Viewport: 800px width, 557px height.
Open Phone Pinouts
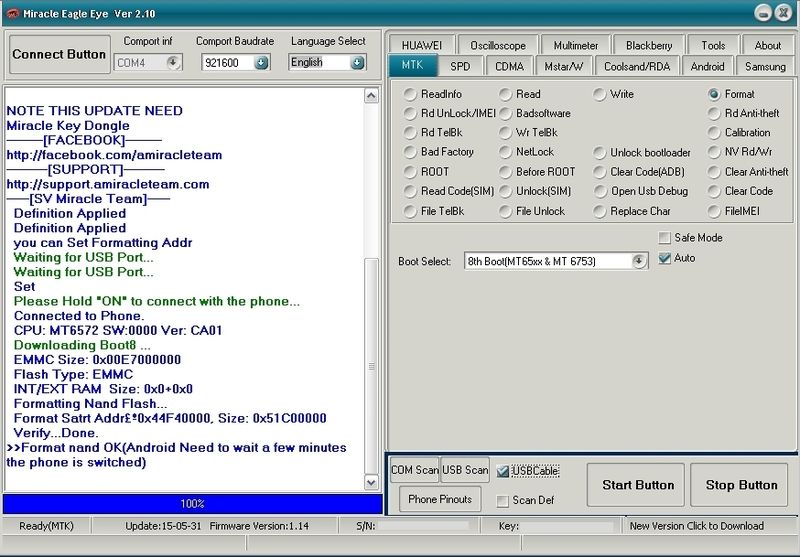[x=440, y=499]
